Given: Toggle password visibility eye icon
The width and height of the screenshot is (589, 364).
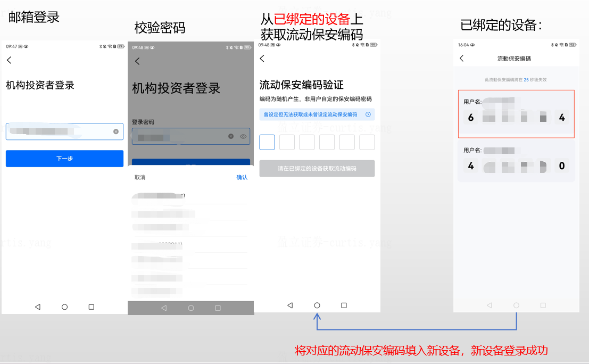Looking at the screenshot, I should coord(243,136).
